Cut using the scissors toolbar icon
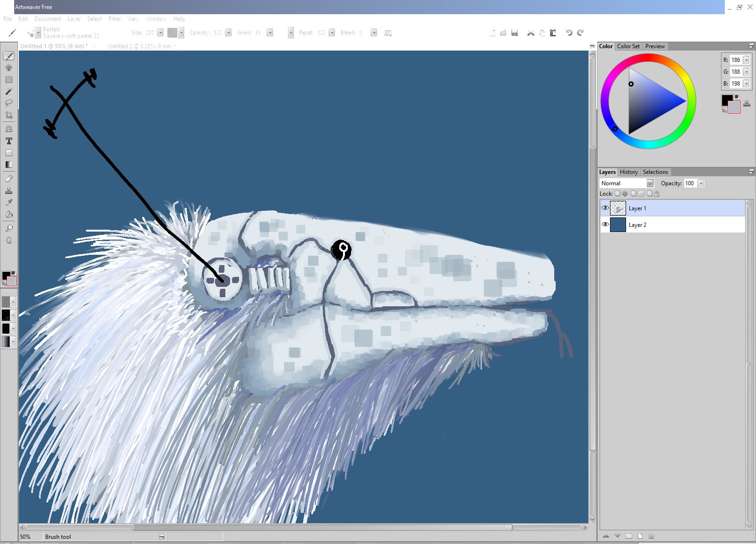This screenshot has width=756, height=544. point(531,33)
